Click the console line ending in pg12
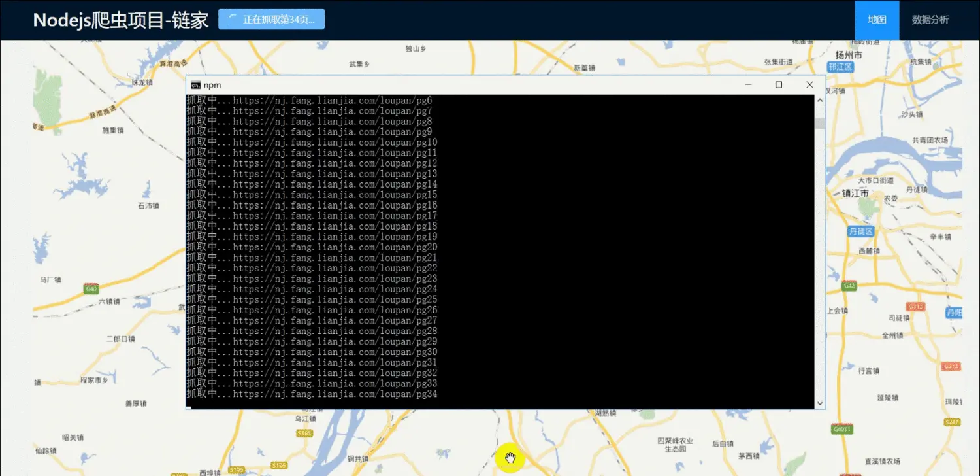This screenshot has width=980, height=476. pos(312,163)
